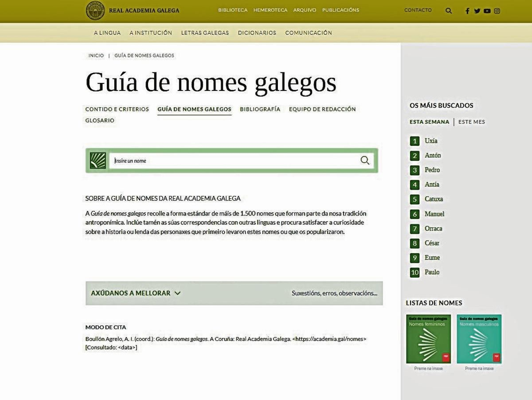Expand the Axúdanos a mellorar chevron

(x=178, y=293)
